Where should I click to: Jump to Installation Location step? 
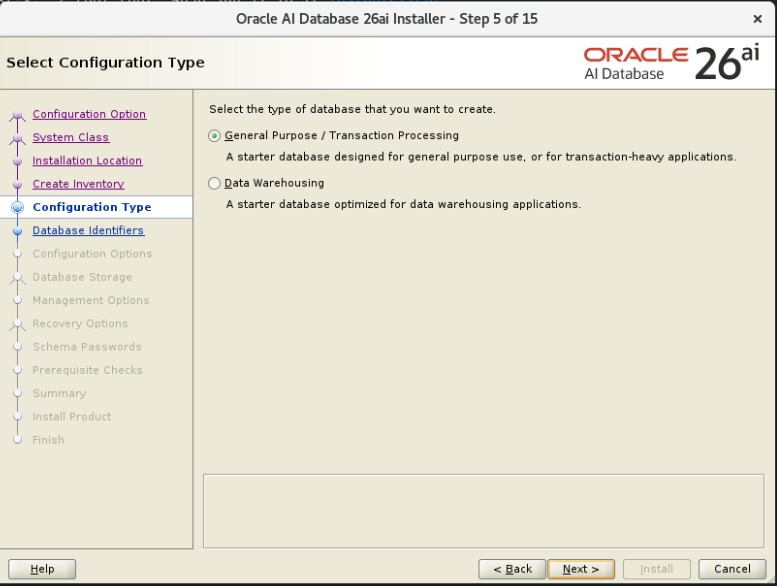click(x=87, y=160)
